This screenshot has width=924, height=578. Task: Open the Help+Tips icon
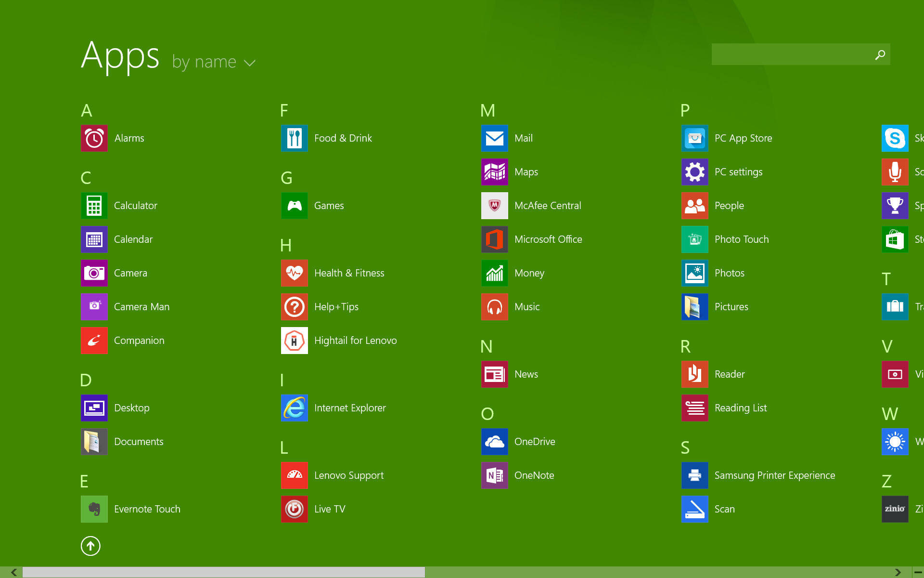click(x=294, y=307)
